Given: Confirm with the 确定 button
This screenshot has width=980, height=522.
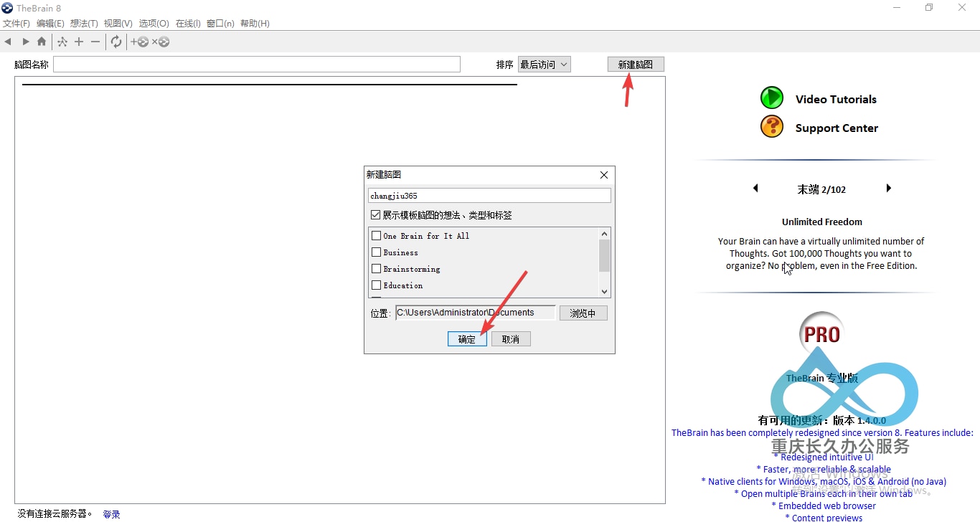Looking at the screenshot, I should click(x=467, y=339).
